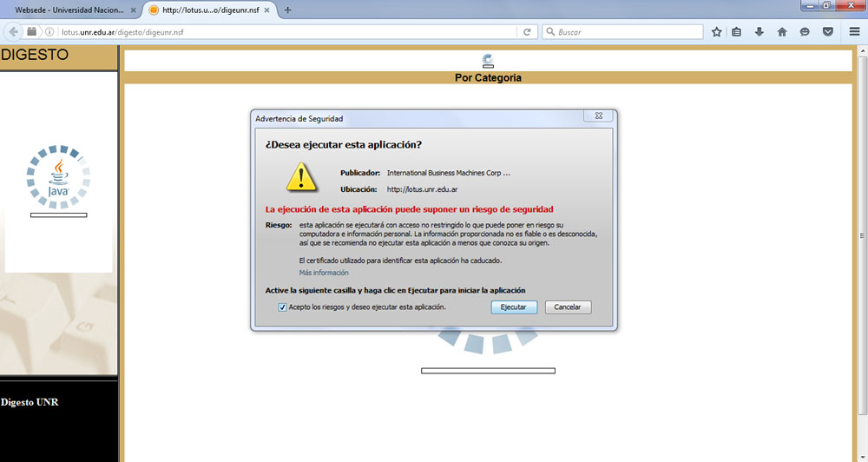Click the Java loading progress bar in sidebar
This screenshot has width=868, height=462.
(59, 215)
